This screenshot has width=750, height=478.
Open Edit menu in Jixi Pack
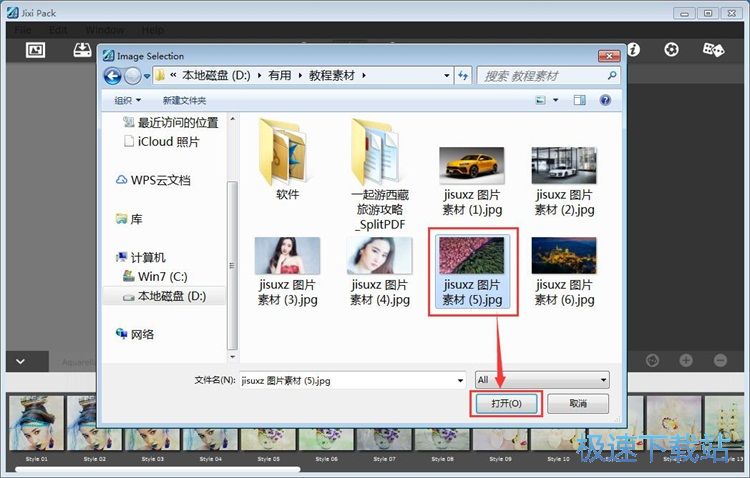58,30
